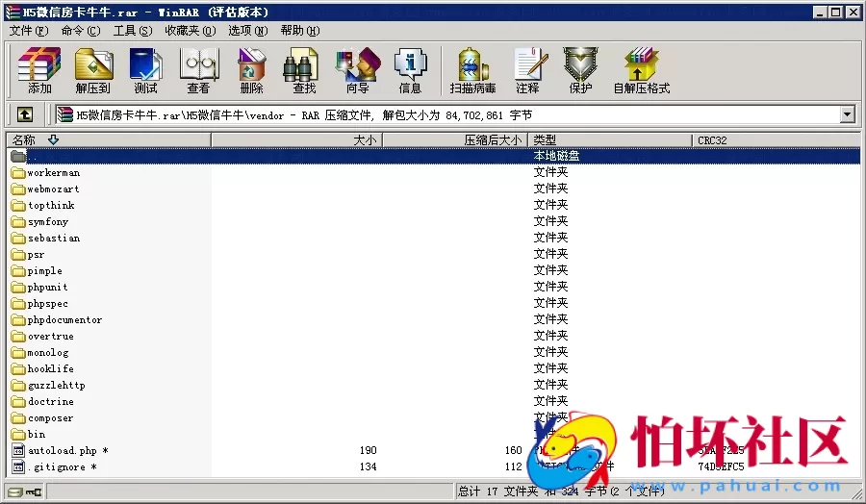The image size is (866, 504).
Task: Select the composer folder
Action: pyautogui.click(x=50, y=417)
